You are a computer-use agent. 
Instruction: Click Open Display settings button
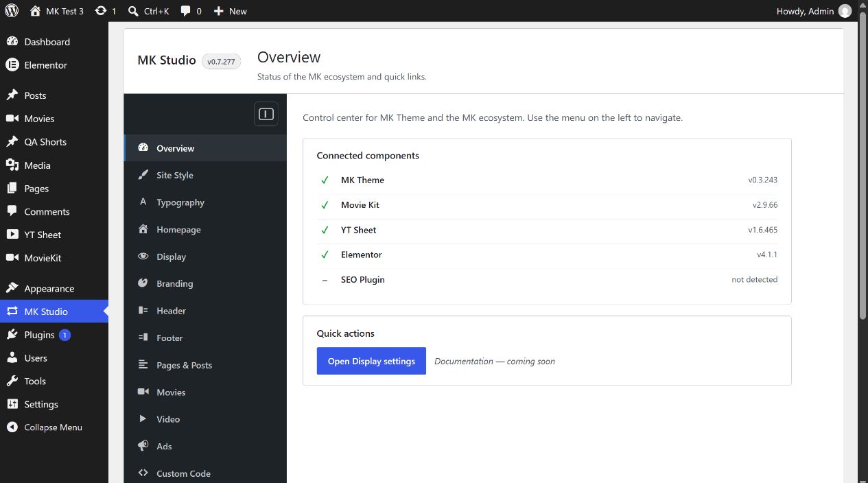[371, 361]
